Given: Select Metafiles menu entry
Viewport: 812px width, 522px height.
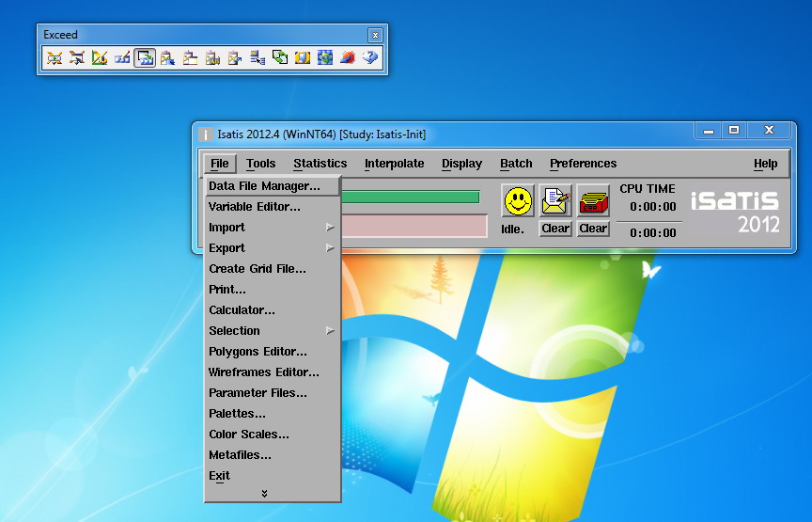Looking at the screenshot, I should pyautogui.click(x=273, y=455).
